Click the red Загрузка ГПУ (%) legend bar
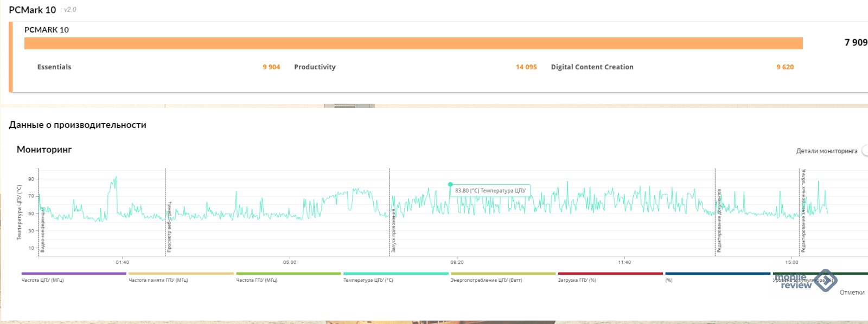Viewport: 868px width, 324px height. click(x=610, y=274)
